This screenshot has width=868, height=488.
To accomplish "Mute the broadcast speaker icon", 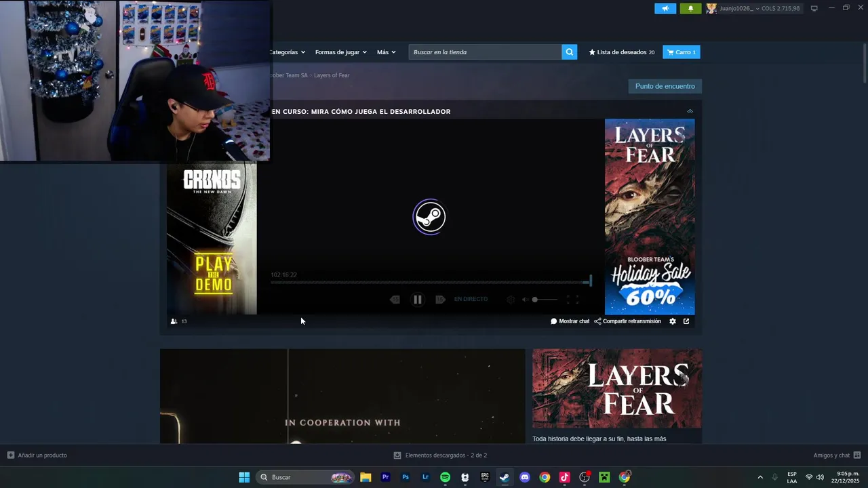I will (525, 300).
